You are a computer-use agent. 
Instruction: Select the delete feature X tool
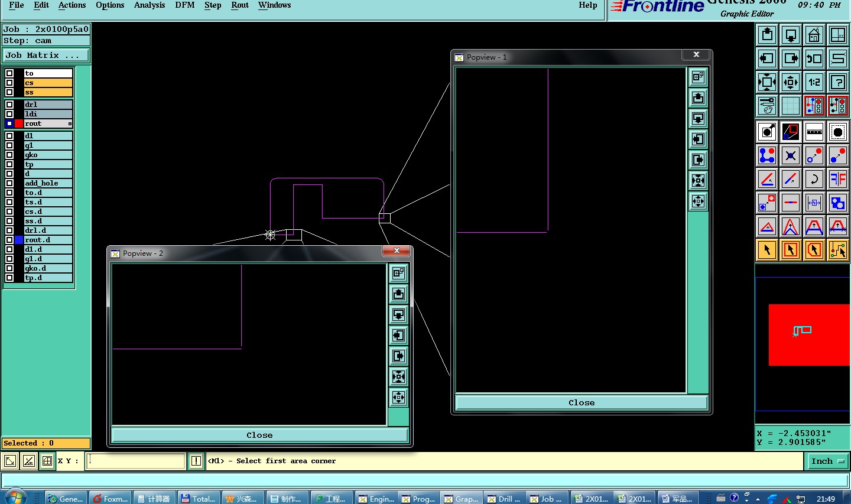pyautogui.click(x=791, y=155)
